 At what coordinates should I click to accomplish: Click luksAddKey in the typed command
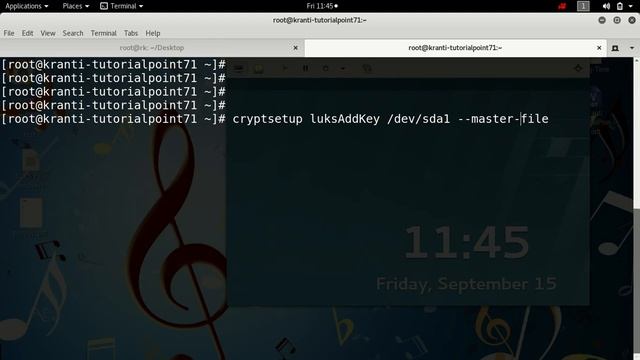point(345,119)
